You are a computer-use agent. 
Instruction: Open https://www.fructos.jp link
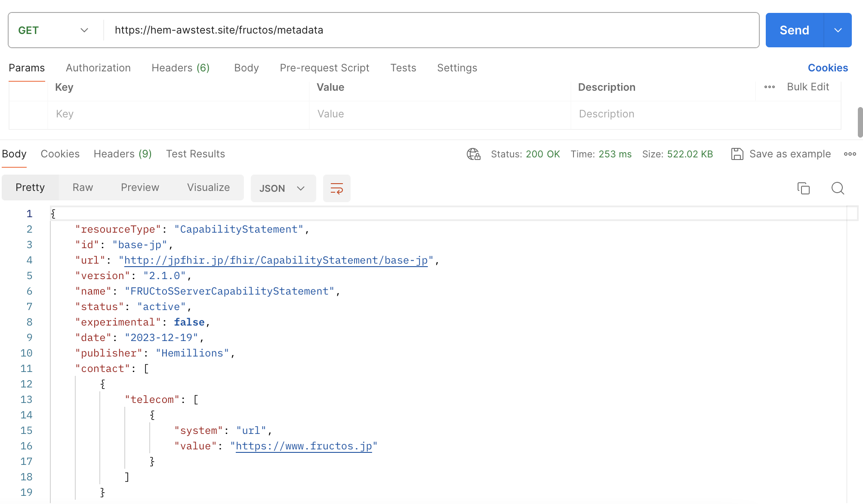[x=304, y=446]
